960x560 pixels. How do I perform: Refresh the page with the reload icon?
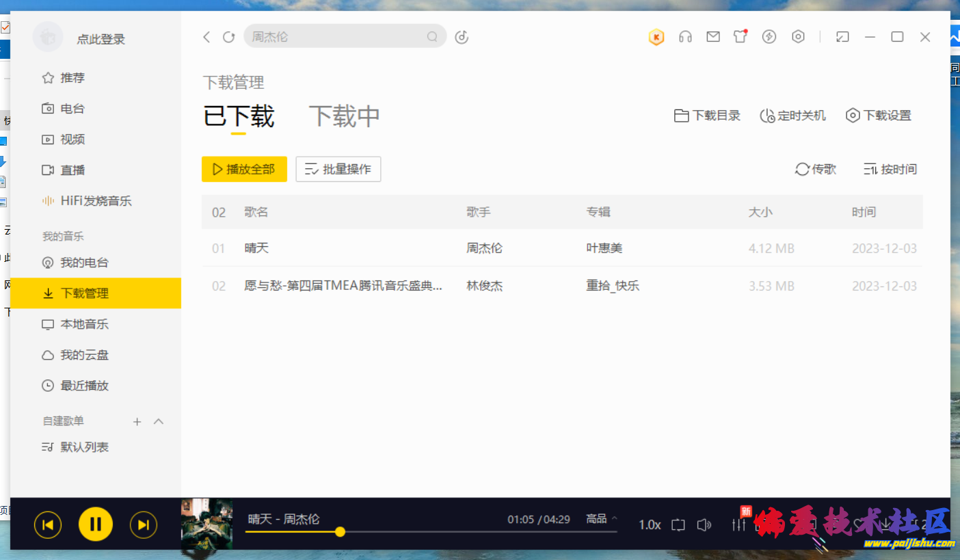pos(229,37)
